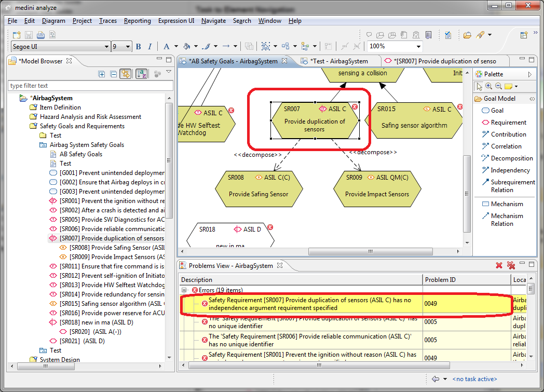Click Collapse All in Model Browser toolbar

click(113, 74)
